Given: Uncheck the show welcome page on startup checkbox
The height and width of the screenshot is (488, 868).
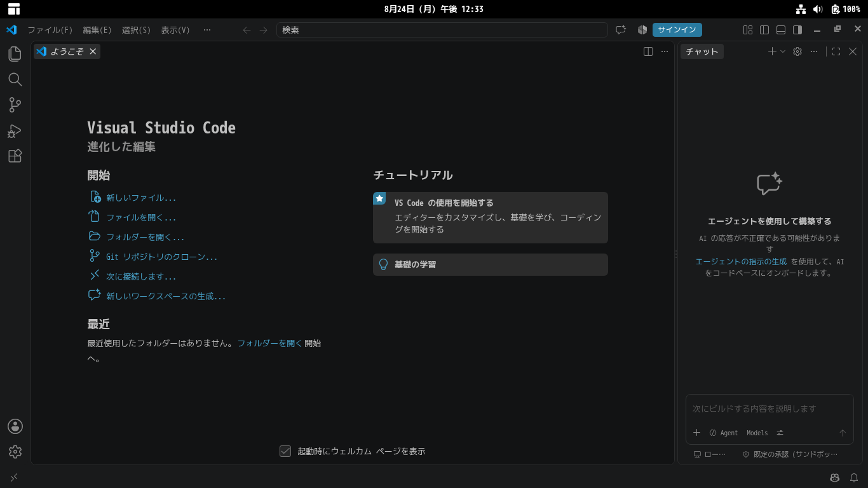Looking at the screenshot, I should click(x=285, y=451).
